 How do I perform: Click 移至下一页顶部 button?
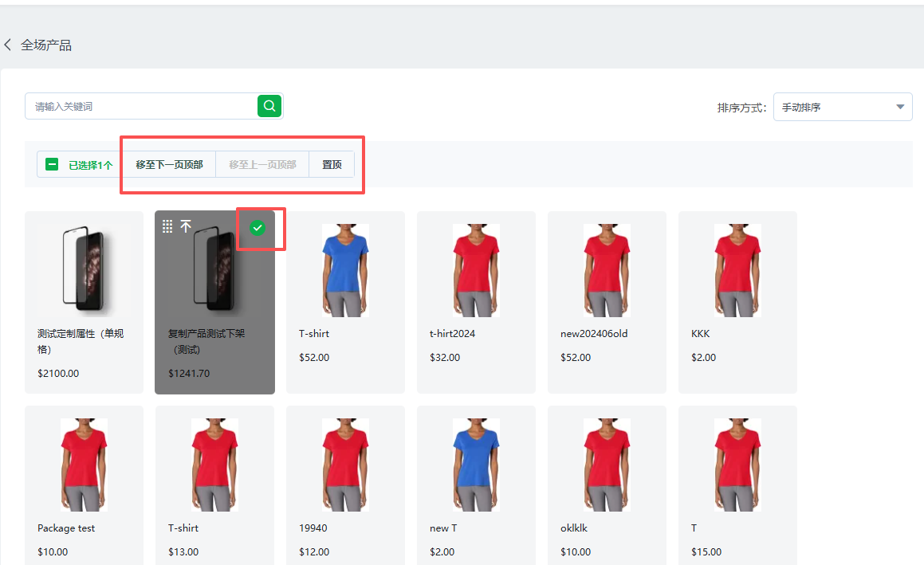tap(169, 165)
